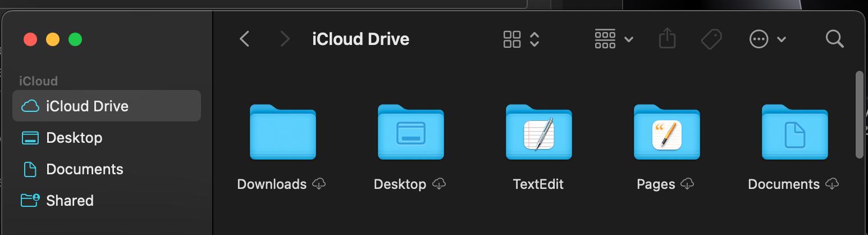Viewport: 868px width, 235px height.
Task: Open the view mode up-down chevrons
Action: 534,39
